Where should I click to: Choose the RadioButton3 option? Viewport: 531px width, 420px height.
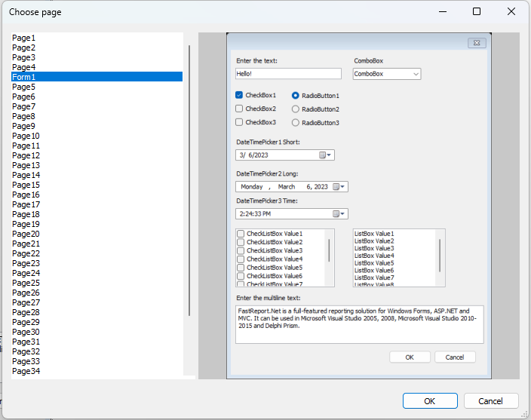(296, 123)
